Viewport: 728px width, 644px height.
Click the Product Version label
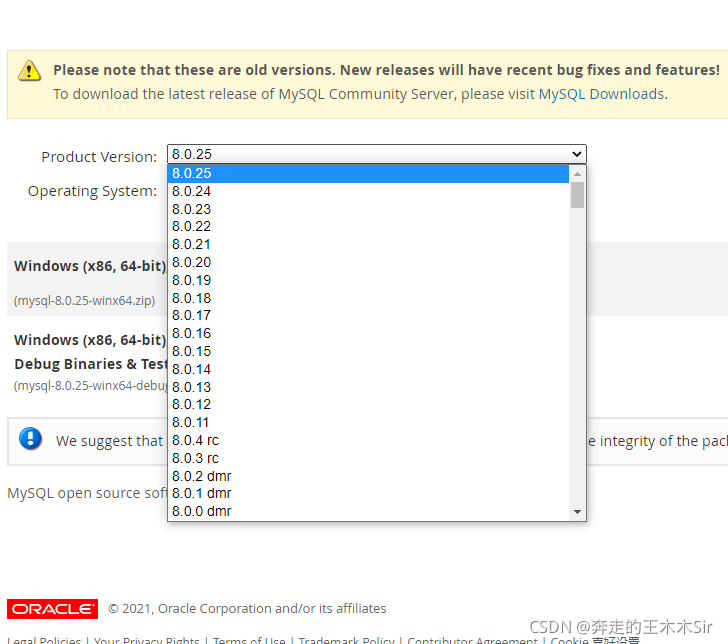[99, 157]
